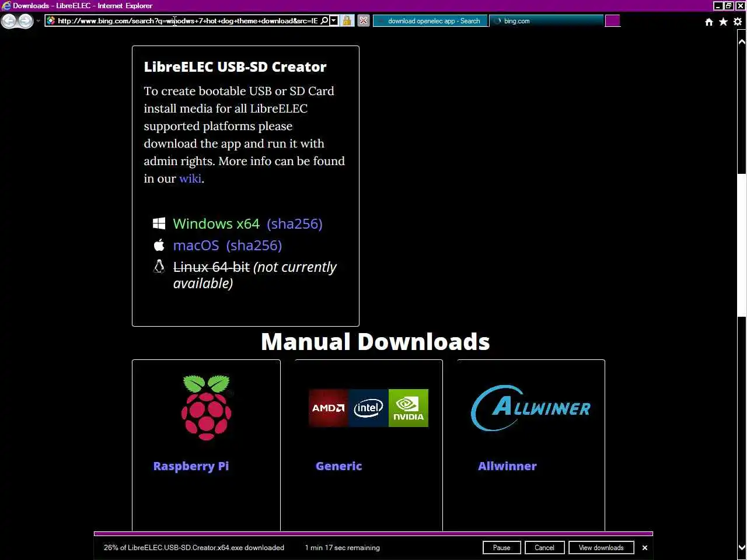Image resolution: width=747 pixels, height=560 pixels.
Task: Click the search magnifier icon in address bar
Action: (x=324, y=21)
